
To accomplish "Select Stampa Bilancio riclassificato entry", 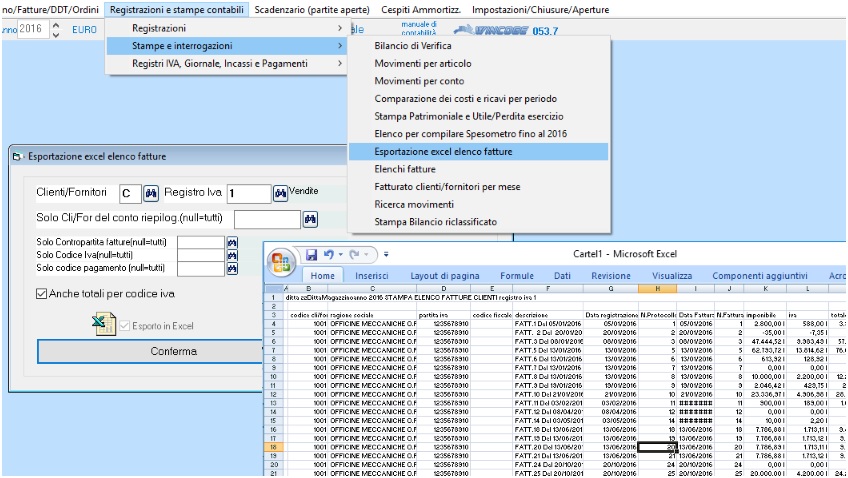I will coord(479,222).
